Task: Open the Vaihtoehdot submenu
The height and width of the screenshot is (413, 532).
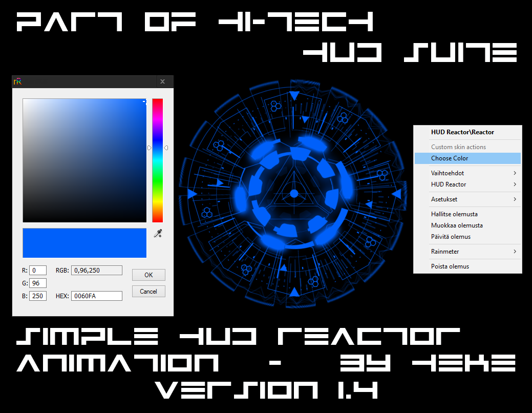Action: [x=467, y=173]
